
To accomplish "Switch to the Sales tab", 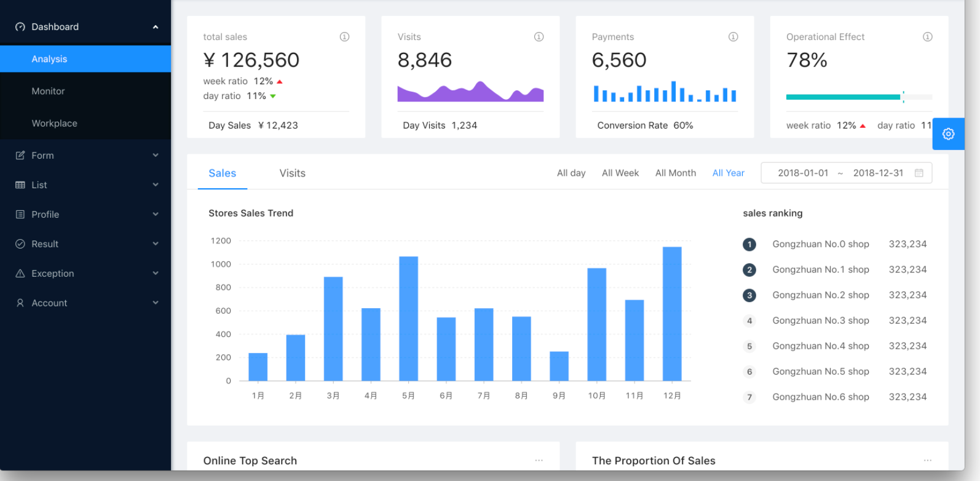I will 223,173.
